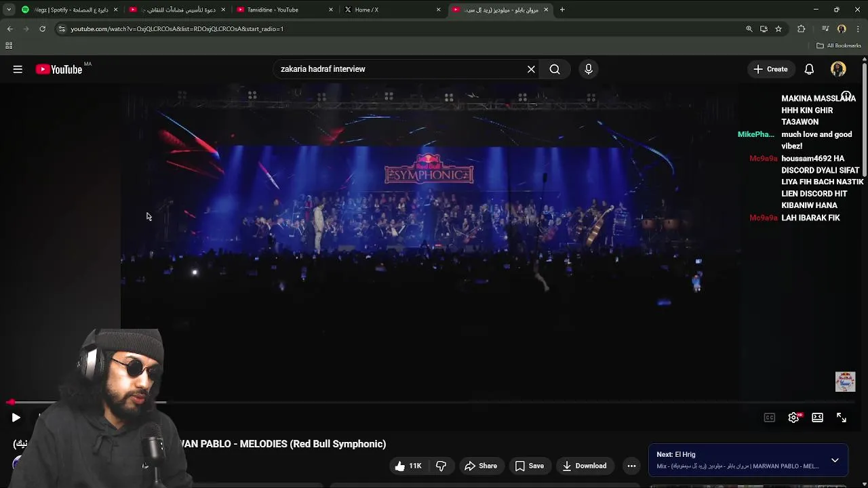The width and height of the screenshot is (868, 488).
Task: Open the apps grid in bookmarks bar
Action: pos(9,45)
